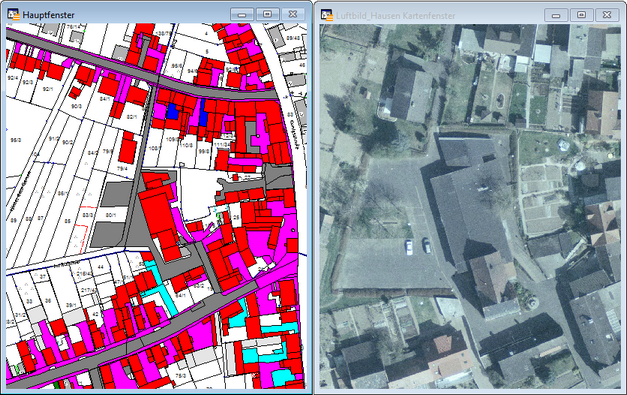Screen dimensions: 627x395
Task: Select parcel 92/1 on the map
Action: tap(48, 89)
